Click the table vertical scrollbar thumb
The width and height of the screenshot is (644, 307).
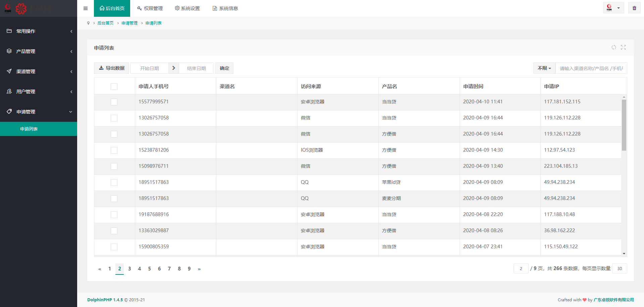point(624,125)
